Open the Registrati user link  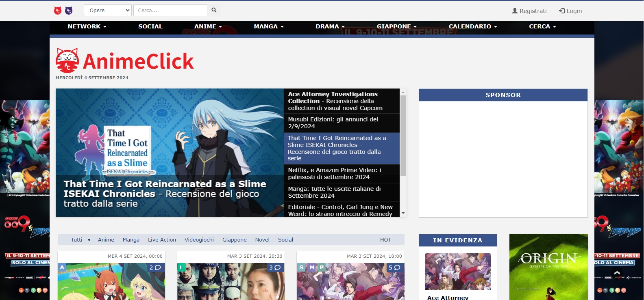pos(529,11)
